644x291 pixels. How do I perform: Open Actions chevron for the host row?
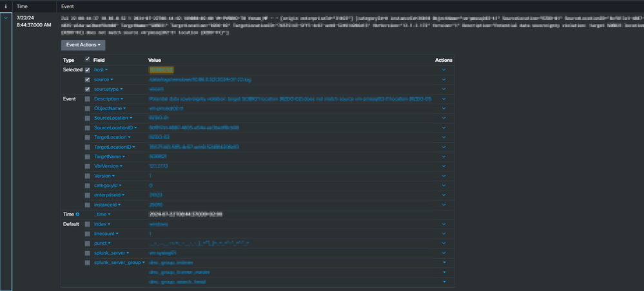[444, 70]
